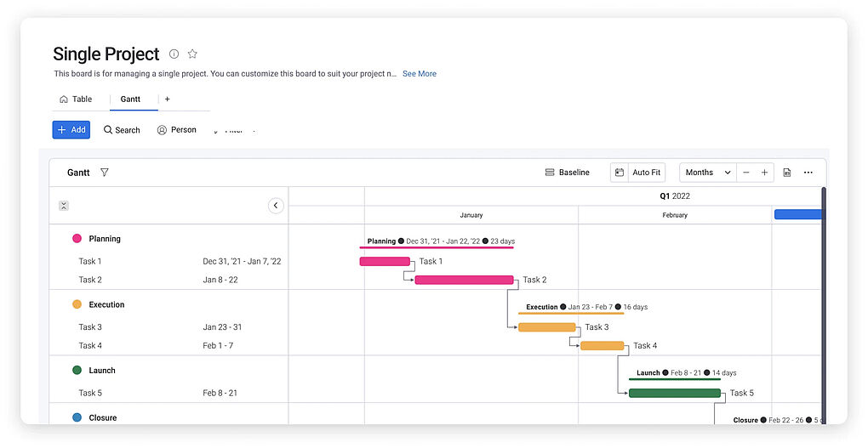Toggle the Baseline display
The width and height of the screenshot is (868, 448).
click(x=568, y=173)
